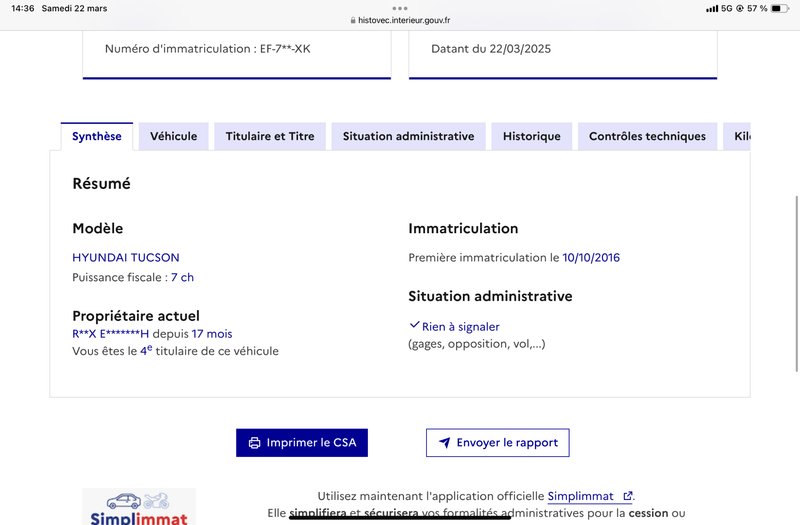Click the 10/10/2016 registration date
The width and height of the screenshot is (800, 525).
591,258
